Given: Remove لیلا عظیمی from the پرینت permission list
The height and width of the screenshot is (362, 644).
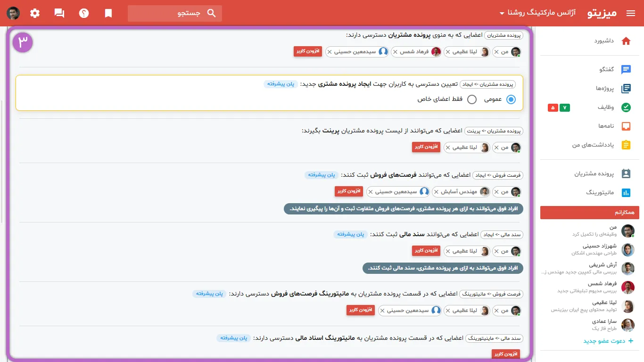Looking at the screenshot, I should click(x=448, y=148).
